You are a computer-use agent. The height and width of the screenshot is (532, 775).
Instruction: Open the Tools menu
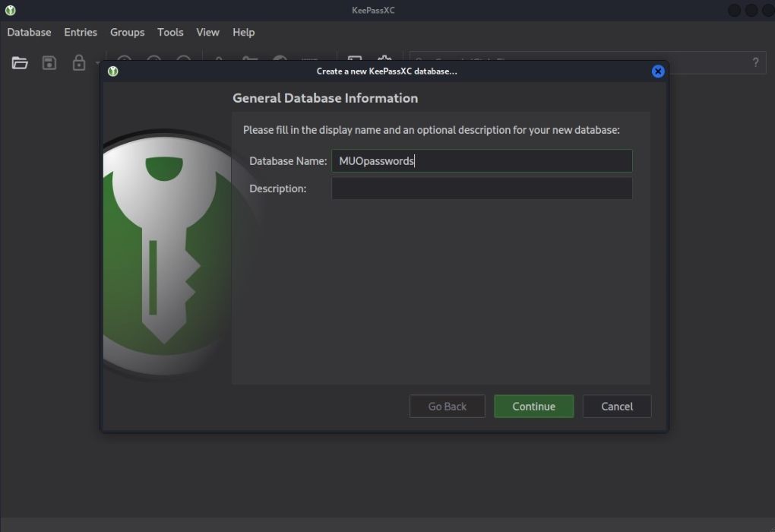point(170,32)
